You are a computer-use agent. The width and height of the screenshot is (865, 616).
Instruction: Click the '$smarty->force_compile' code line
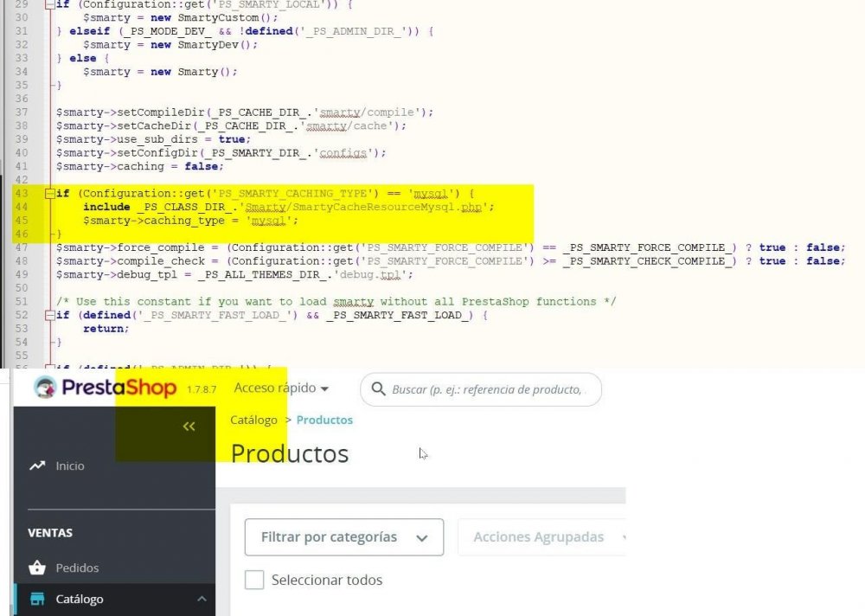point(451,247)
